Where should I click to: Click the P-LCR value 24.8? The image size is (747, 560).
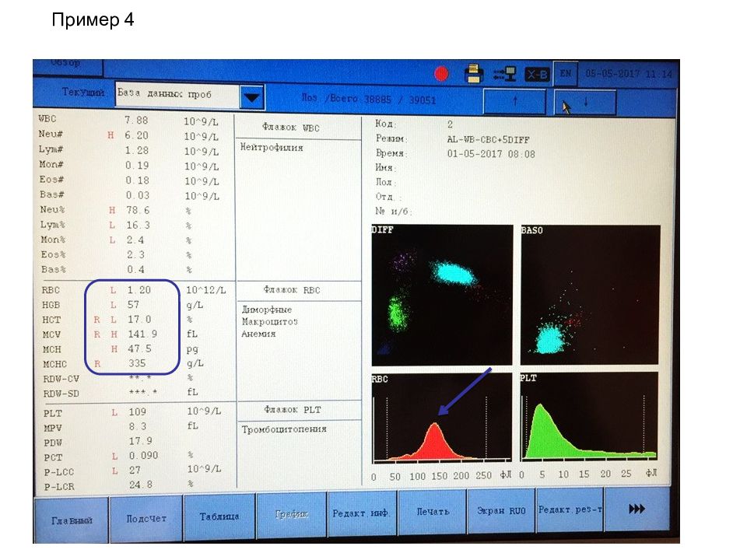[141, 485]
